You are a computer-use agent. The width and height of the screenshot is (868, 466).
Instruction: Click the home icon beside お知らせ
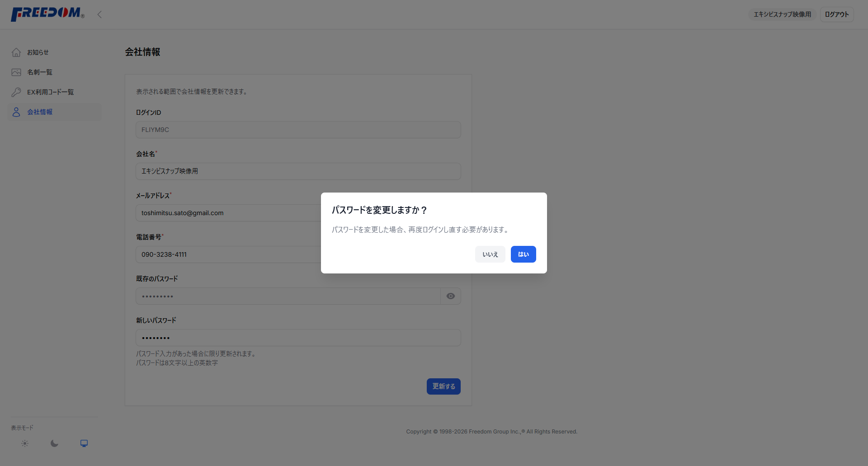[16, 52]
